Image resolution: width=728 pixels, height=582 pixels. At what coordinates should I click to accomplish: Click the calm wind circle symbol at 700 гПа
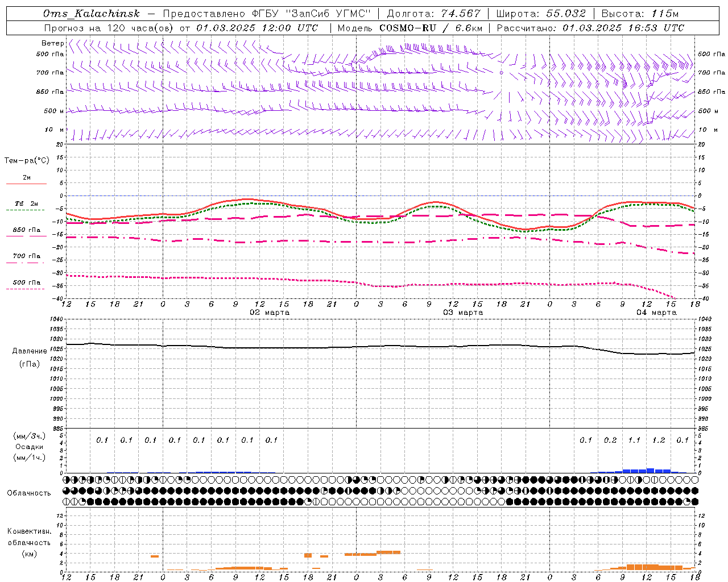tap(501, 73)
